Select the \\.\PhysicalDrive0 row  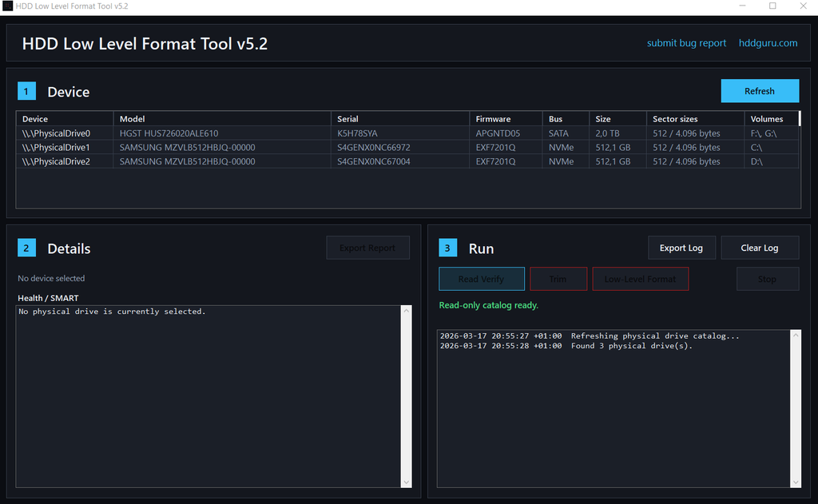pyautogui.click(x=407, y=133)
